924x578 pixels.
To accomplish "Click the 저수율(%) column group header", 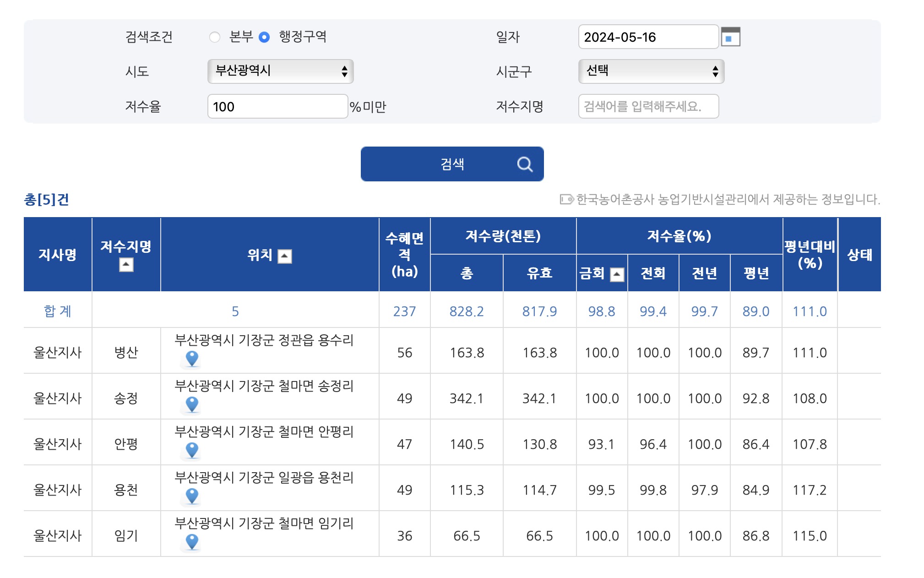I will coord(679,236).
